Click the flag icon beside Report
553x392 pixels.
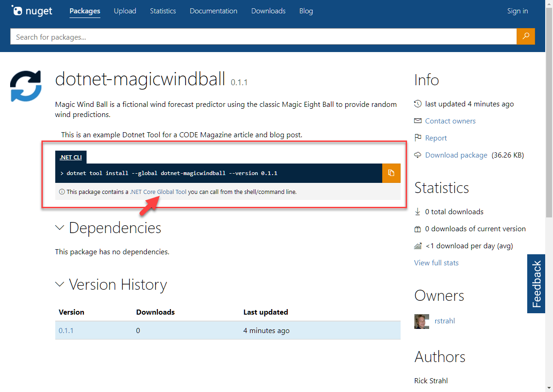[x=418, y=138]
